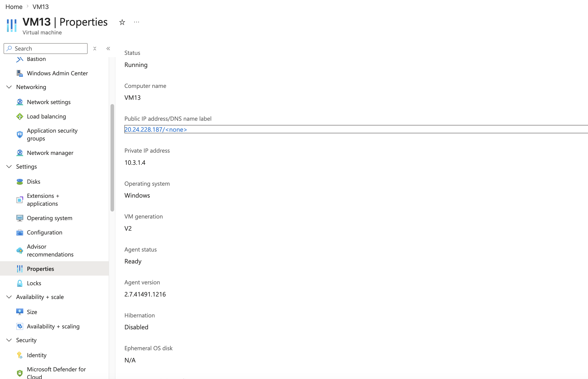The width and height of the screenshot is (588, 379).
Task: Click the Locks padlock icon
Action: point(20,283)
